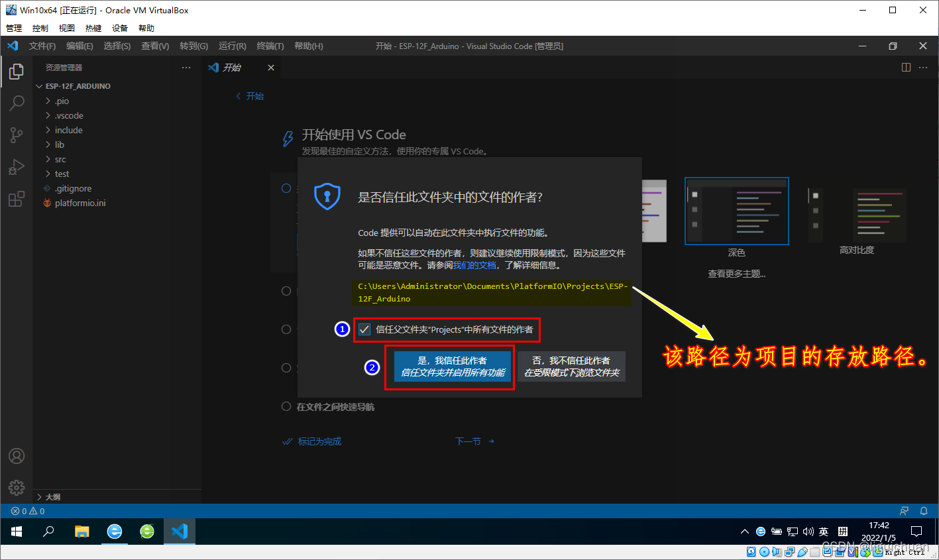Click the 标记为完成 link

312,441
